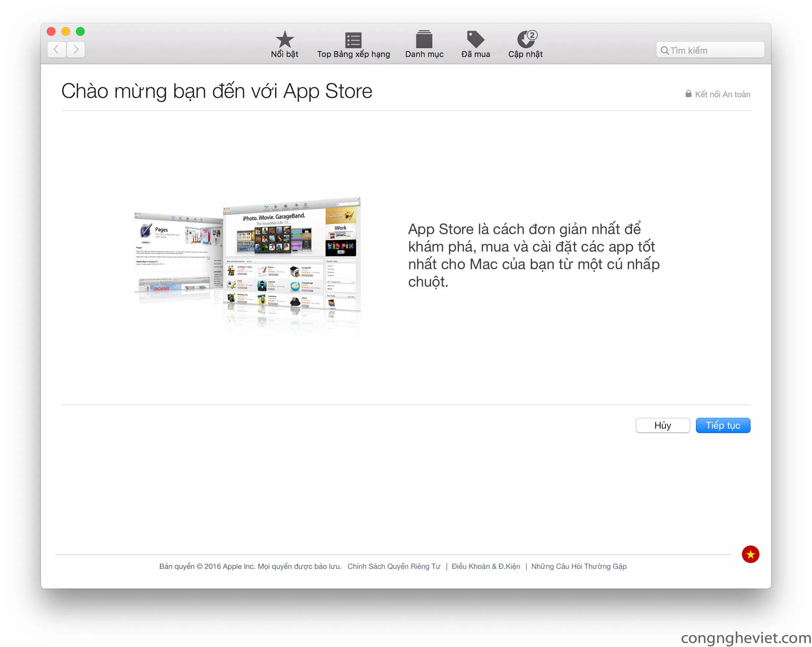
Task: Focus the Tìm kiếm search field
Action: click(x=710, y=50)
